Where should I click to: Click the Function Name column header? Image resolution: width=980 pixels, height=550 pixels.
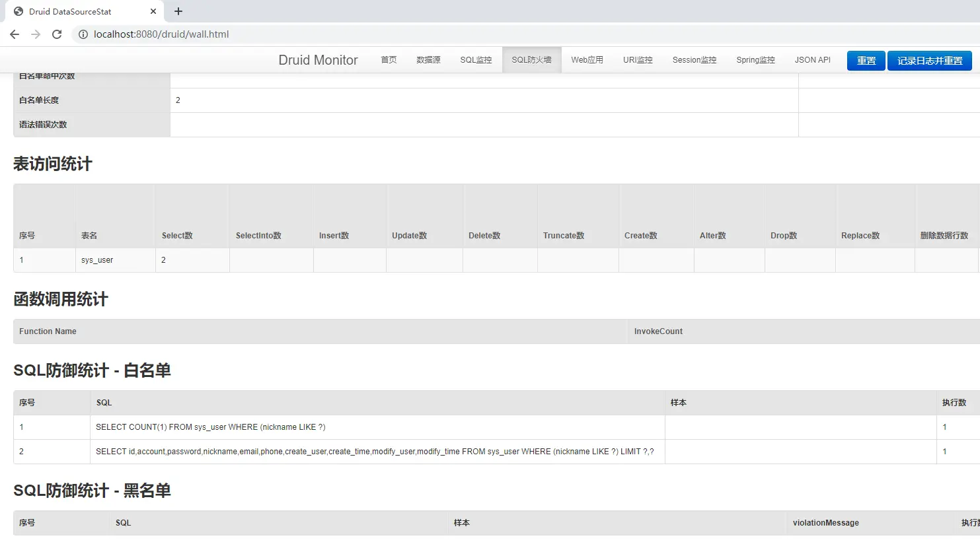tap(48, 331)
